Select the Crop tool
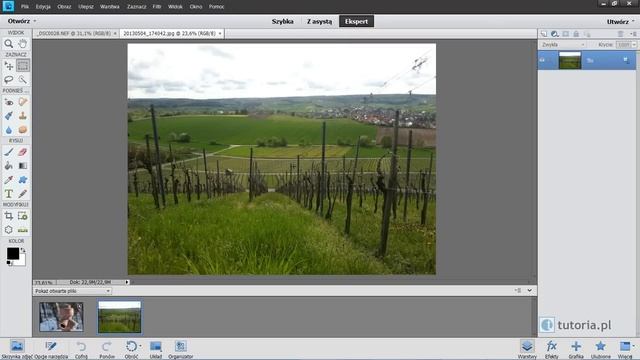 tap(9, 216)
